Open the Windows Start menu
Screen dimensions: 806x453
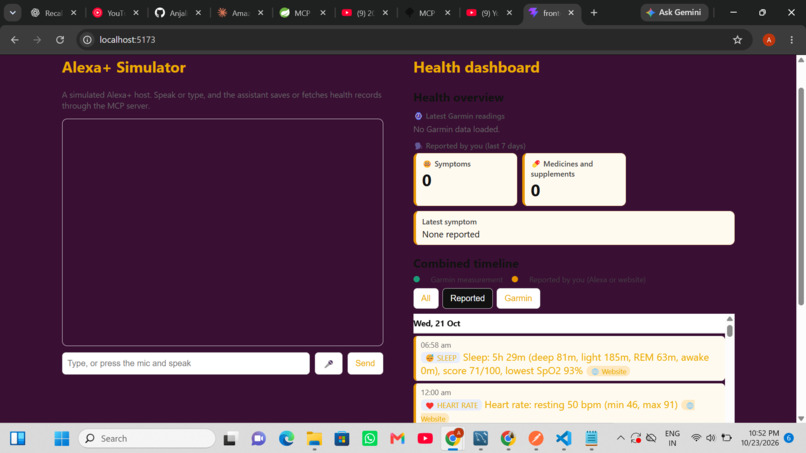pyautogui.click(x=62, y=439)
